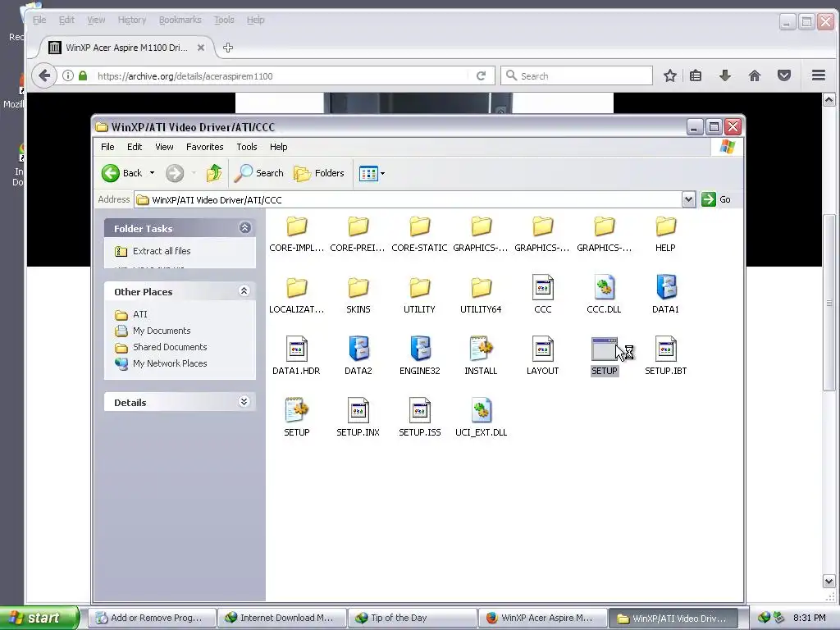The height and width of the screenshot is (630, 840).
Task: Open the LOCALIZAT... folder
Action: point(296,295)
